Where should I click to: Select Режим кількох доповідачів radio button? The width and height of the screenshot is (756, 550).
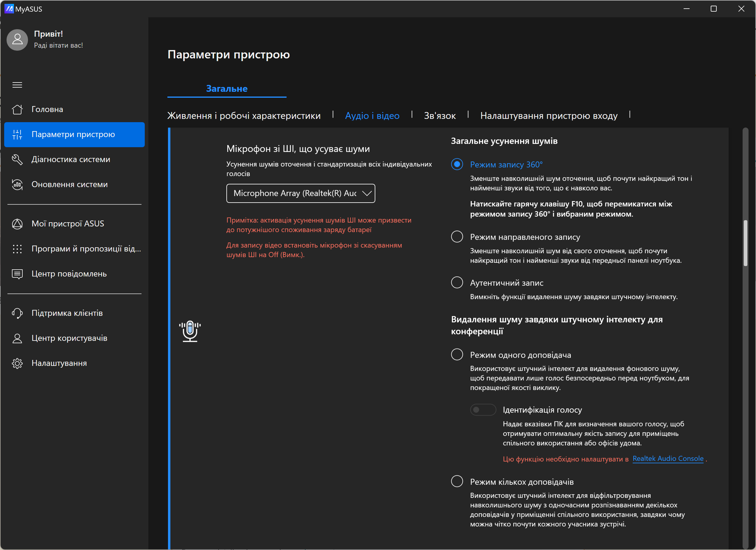pyautogui.click(x=457, y=481)
